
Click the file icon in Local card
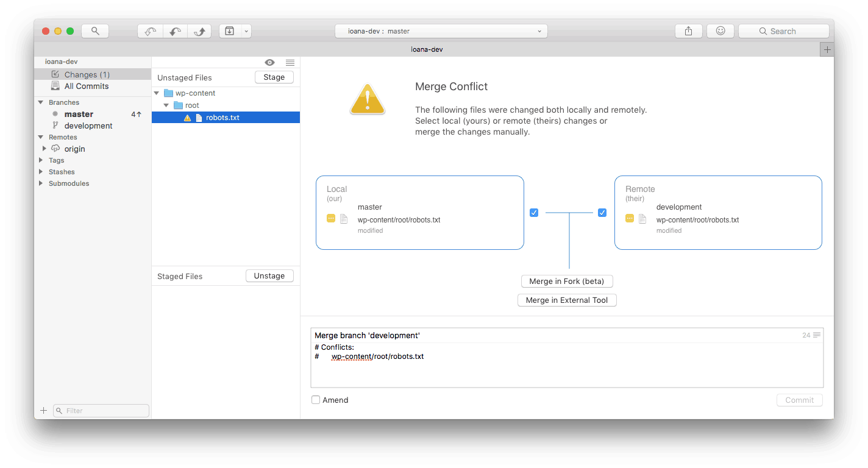(x=344, y=218)
